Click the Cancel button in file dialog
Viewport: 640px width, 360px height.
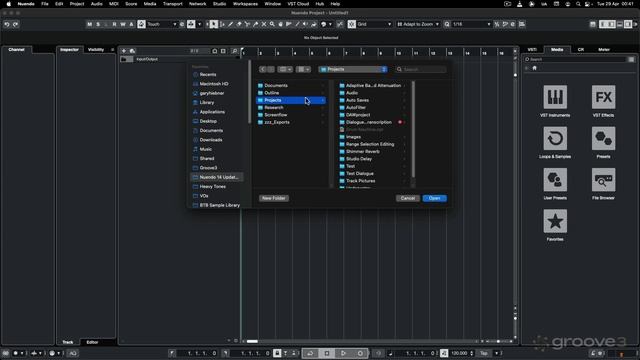pos(408,198)
